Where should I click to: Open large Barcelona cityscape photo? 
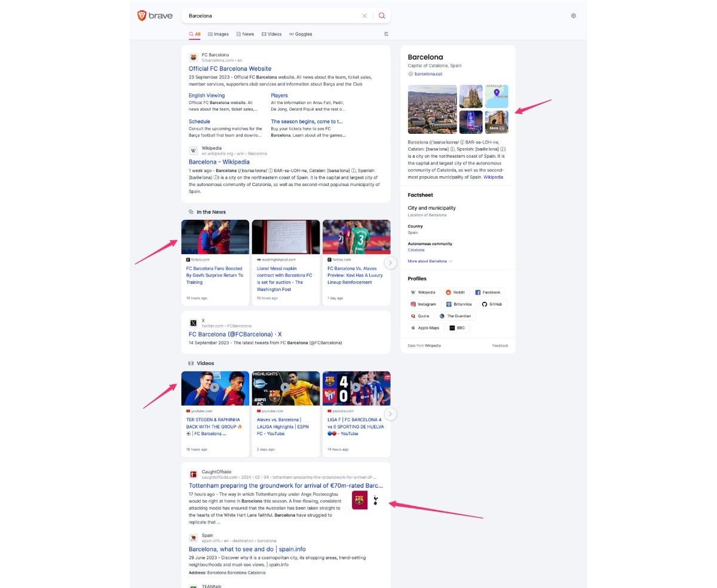pos(433,109)
